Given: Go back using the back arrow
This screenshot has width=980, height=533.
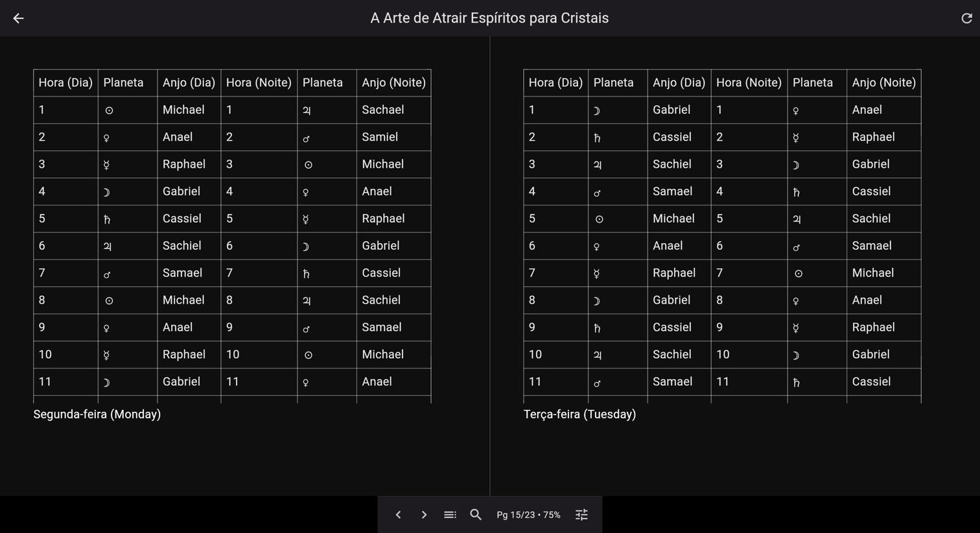Looking at the screenshot, I should tap(17, 18).
